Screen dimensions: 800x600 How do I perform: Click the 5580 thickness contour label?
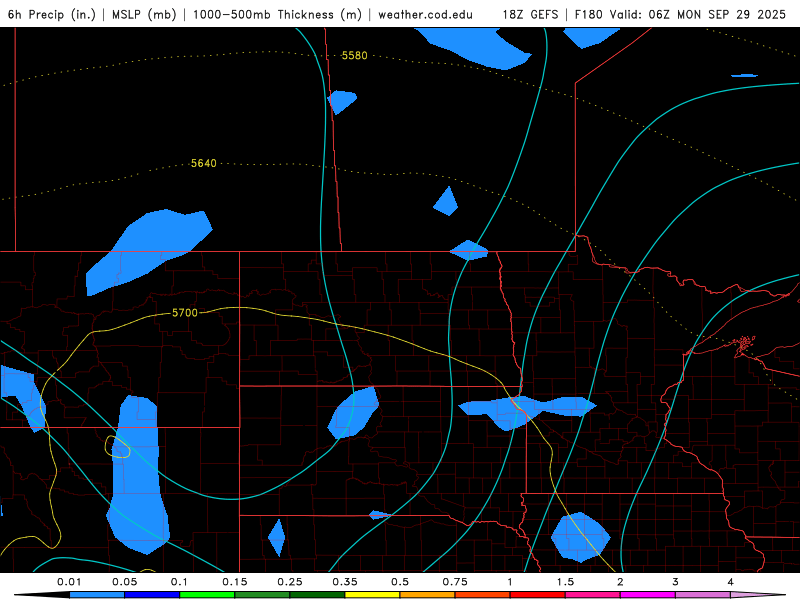[x=354, y=55]
